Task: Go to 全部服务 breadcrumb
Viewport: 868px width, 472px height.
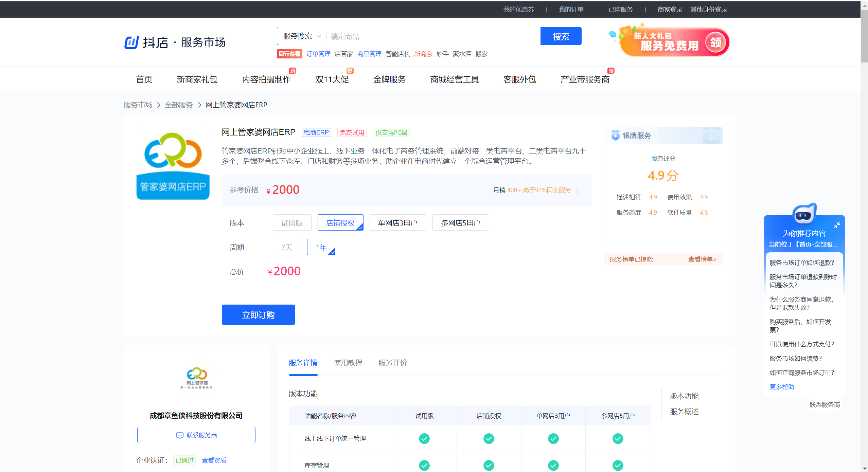Action: [x=179, y=105]
